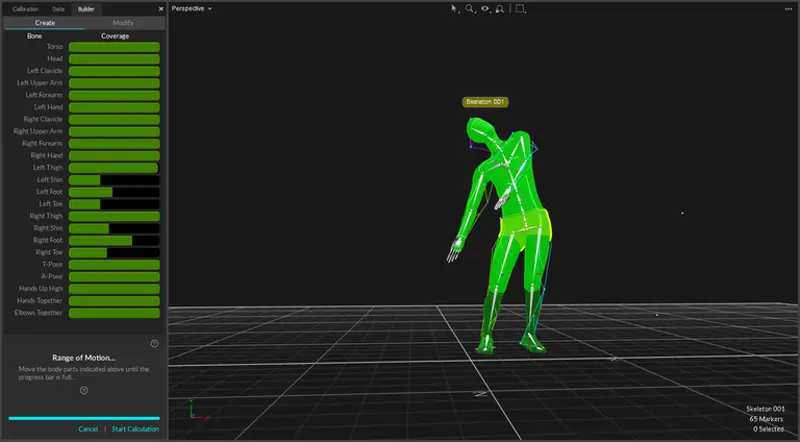This screenshot has width=800, height=442.
Task: Click the Left Shin coverage bar
Action: point(113,180)
